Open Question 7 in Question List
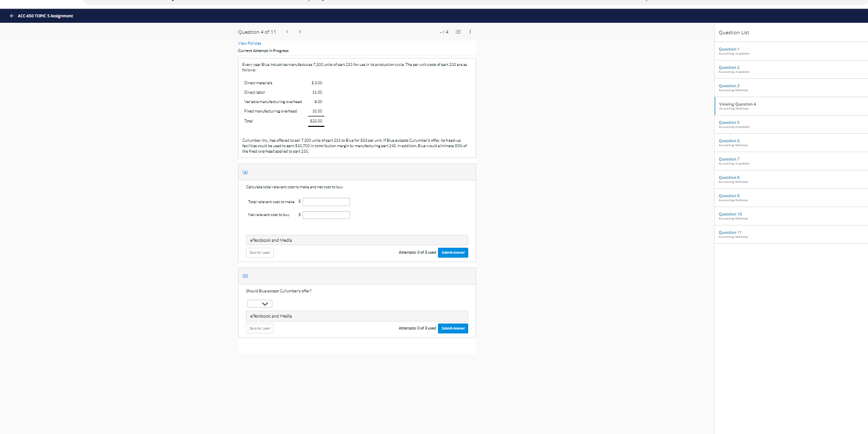This screenshot has width=868, height=434. (729, 159)
